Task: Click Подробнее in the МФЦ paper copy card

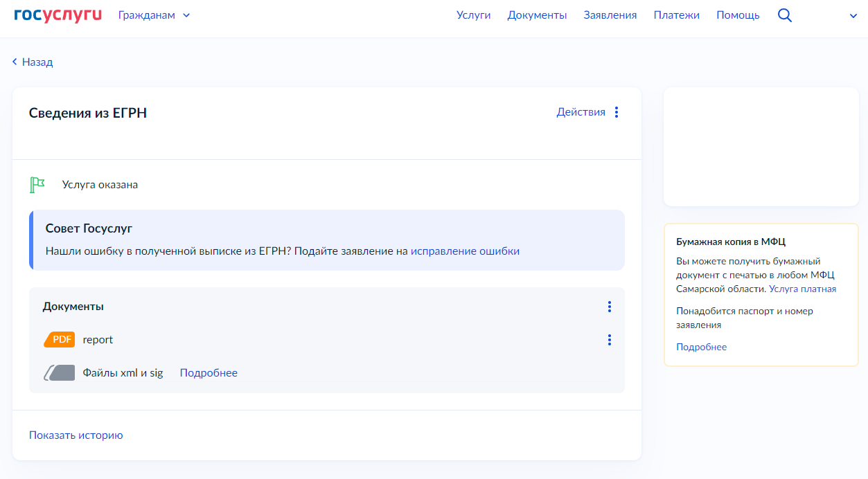Action: (702, 347)
